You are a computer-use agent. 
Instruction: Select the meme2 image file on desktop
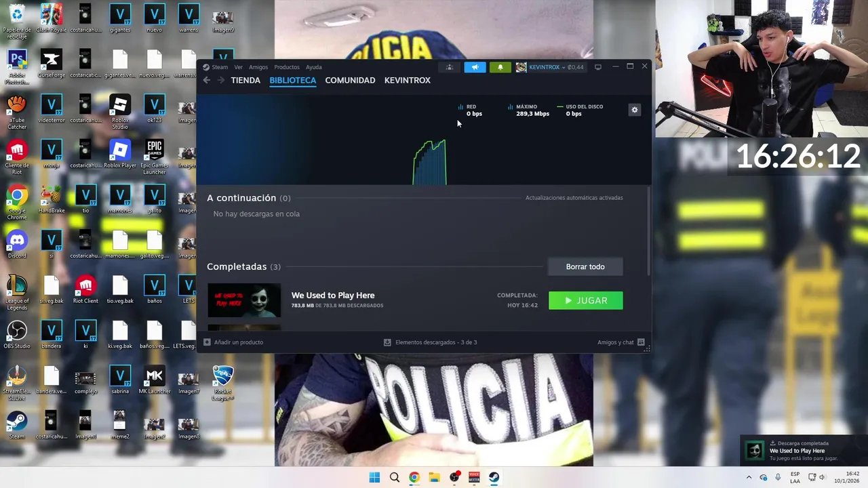pyautogui.click(x=120, y=426)
